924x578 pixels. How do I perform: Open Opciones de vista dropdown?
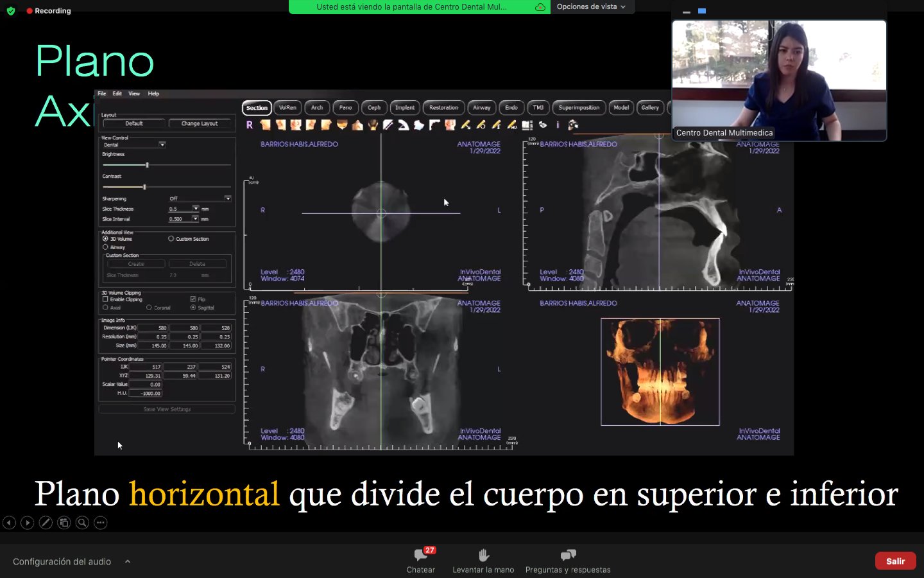pos(592,6)
